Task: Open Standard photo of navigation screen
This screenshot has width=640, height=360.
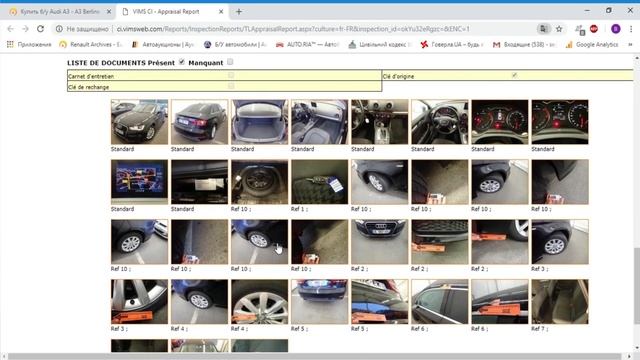Action: click(x=139, y=182)
